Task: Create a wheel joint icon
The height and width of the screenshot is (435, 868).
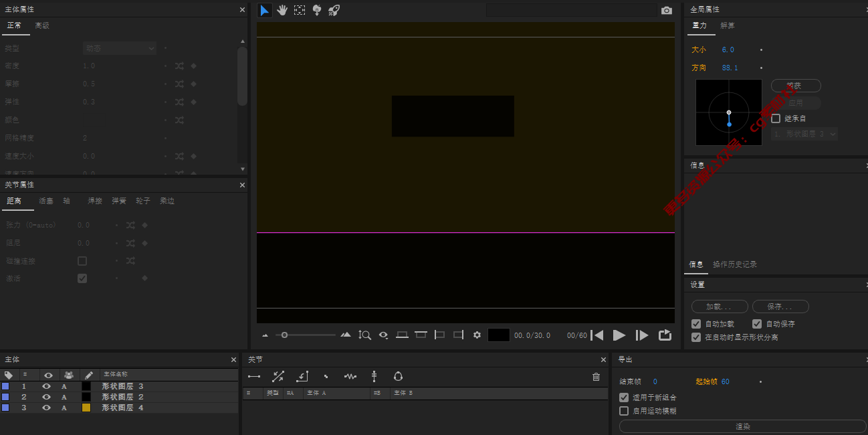Action: [374, 377]
